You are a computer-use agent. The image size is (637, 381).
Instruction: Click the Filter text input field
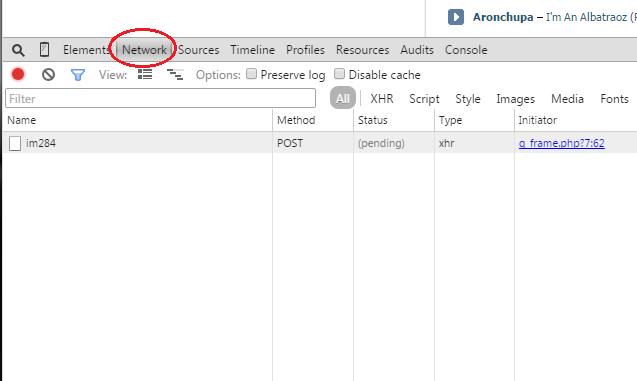(160, 98)
